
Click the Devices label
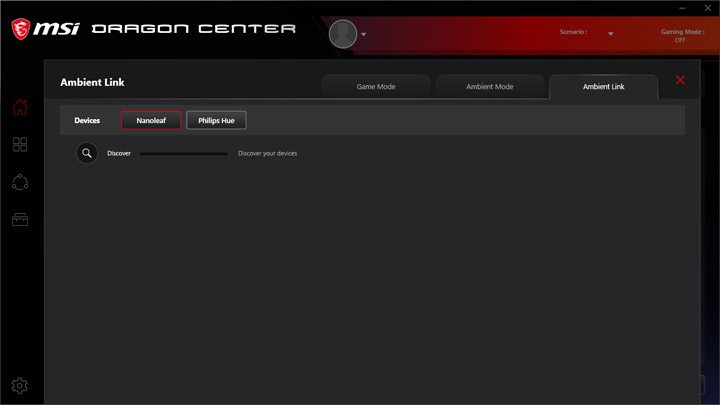87,120
